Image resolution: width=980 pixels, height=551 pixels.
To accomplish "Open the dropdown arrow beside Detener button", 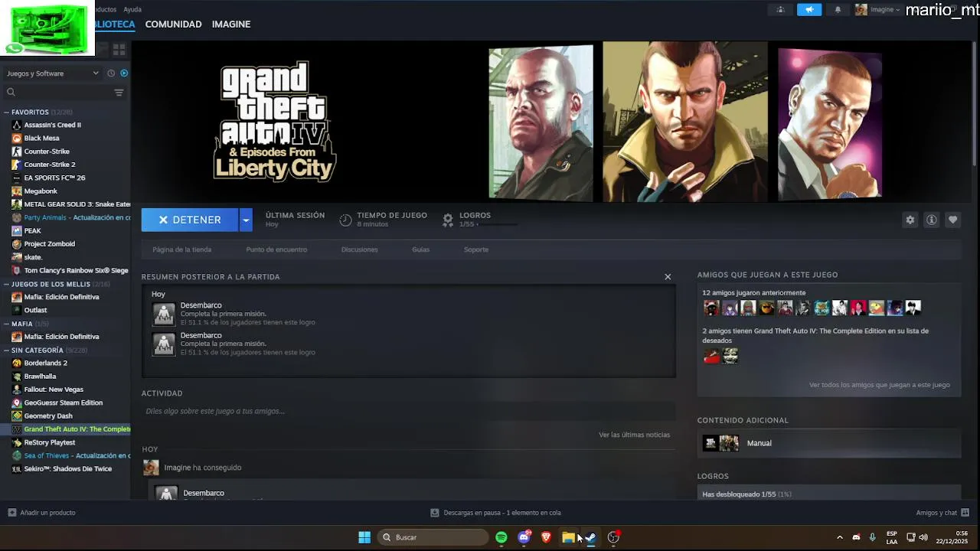I will (246, 220).
